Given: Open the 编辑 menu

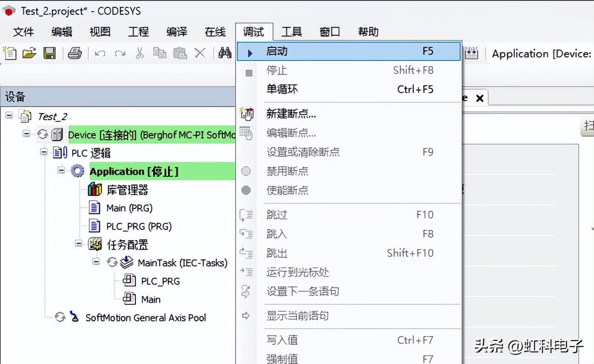Looking at the screenshot, I should 62,32.
